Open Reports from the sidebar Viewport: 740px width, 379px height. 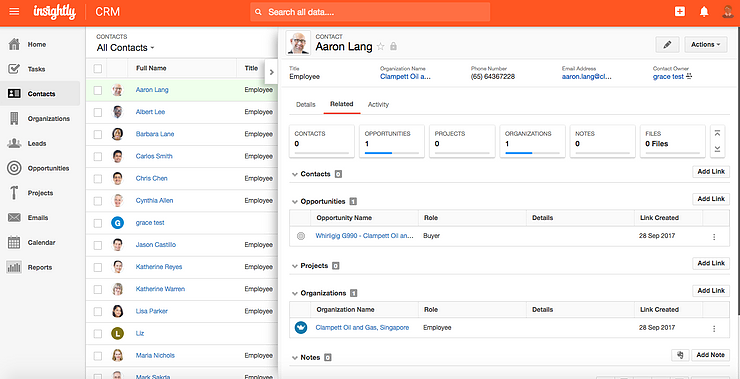40,267
